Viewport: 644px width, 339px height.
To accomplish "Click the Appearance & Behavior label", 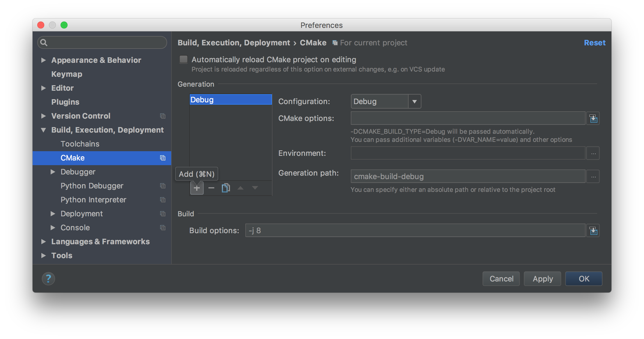I will (x=96, y=60).
